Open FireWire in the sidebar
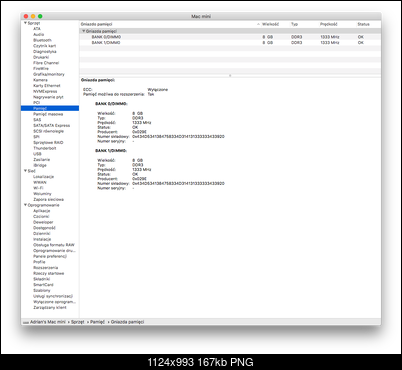Screen dimensions: 402x370 point(41,69)
